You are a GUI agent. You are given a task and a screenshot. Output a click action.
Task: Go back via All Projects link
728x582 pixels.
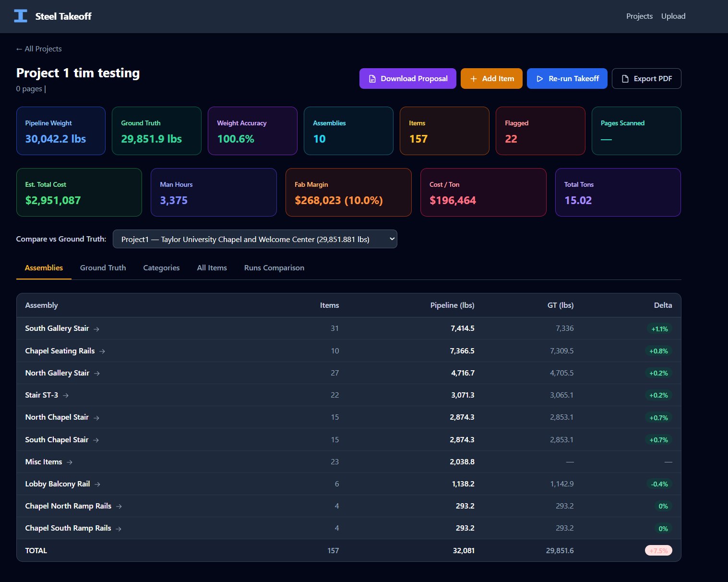[39, 49]
